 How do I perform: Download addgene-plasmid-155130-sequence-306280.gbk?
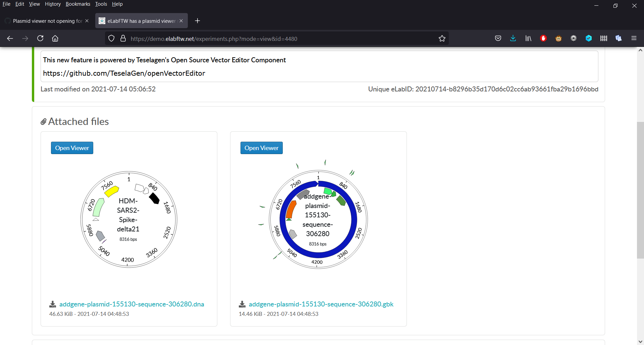(321, 304)
